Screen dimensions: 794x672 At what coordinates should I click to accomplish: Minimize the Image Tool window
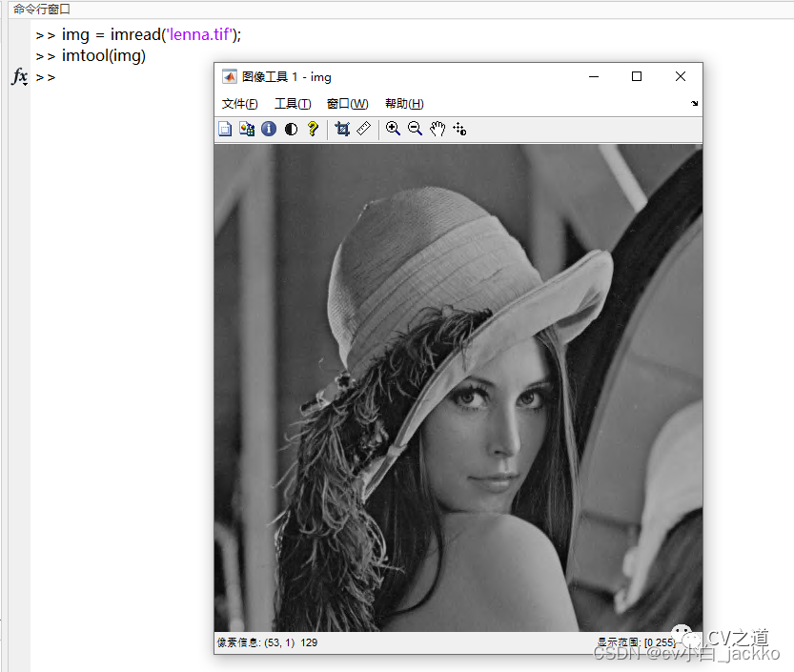[x=594, y=76]
